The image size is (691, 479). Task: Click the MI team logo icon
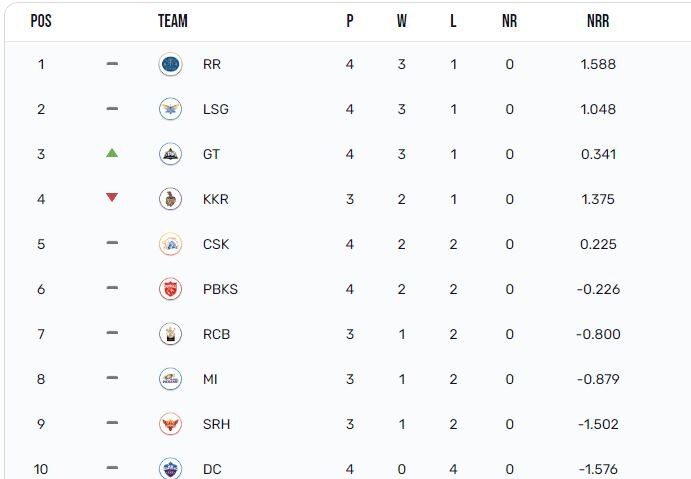(170, 379)
